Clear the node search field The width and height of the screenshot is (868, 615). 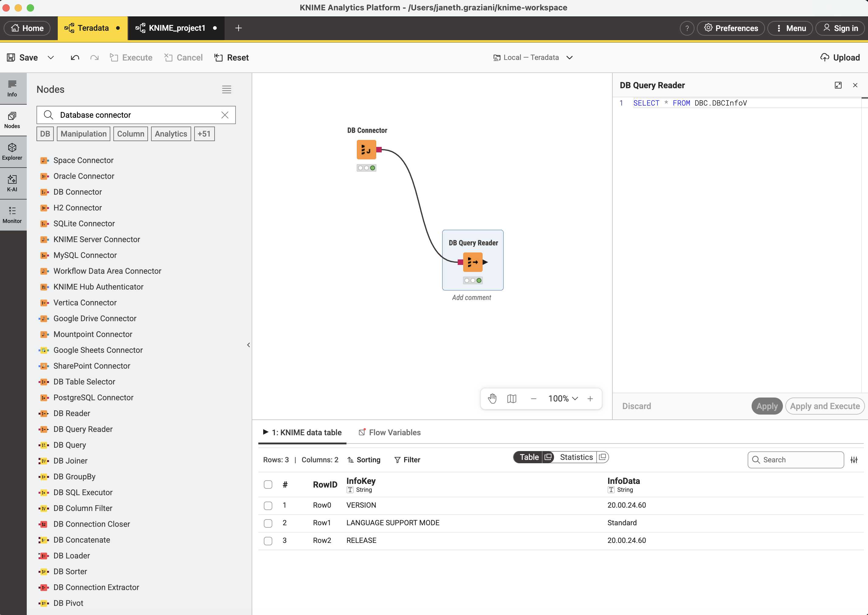pos(225,115)
